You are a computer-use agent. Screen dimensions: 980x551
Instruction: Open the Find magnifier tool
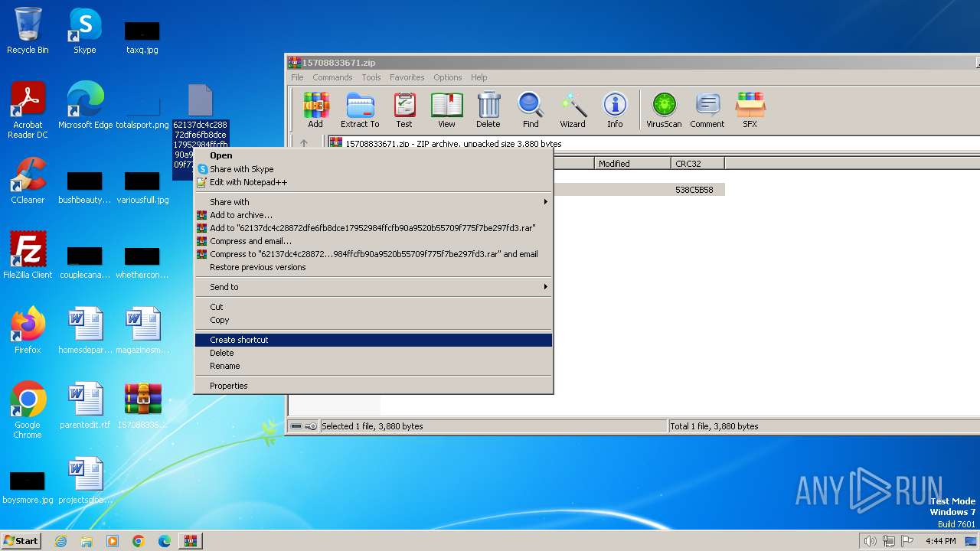coord(531,110)
